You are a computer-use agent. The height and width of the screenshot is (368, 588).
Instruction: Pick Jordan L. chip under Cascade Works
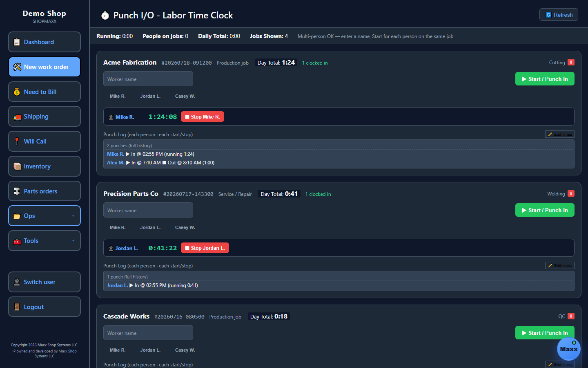(150, 350)
